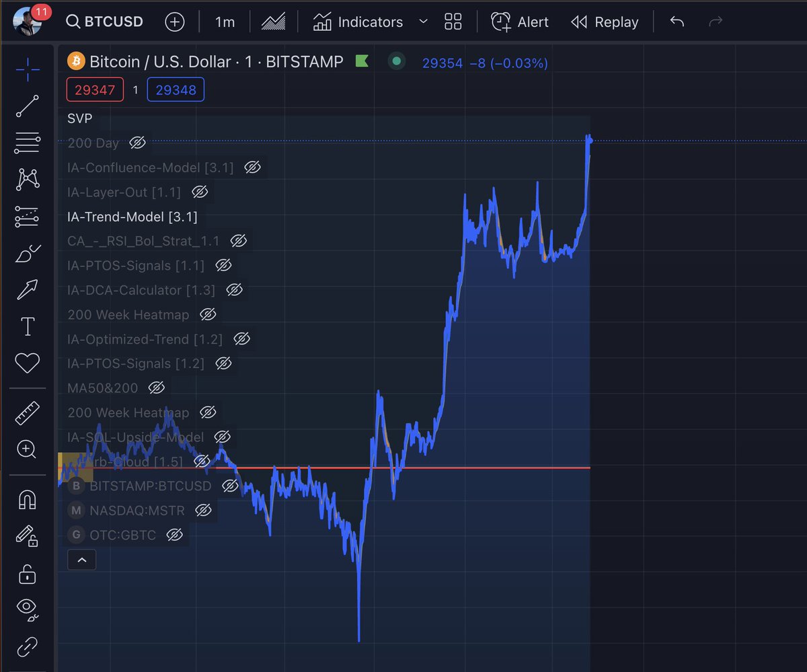Viewport: 807px width, 672px height.
Task: Select the IA-Trend-Model [3.1] legend entry
Action: click(x=132, y=217)
